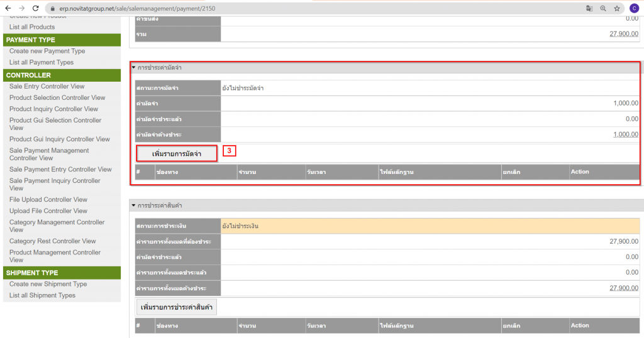The image size is (644, 338).
Task: Click the เพิ่มรายการชำระค่าสินค้า button
Action: pos(177,307)
